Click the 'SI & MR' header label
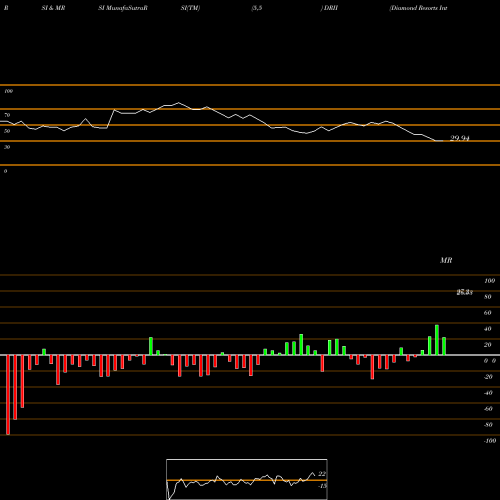This screenshot has height=500, width=500. pos(53,8)
